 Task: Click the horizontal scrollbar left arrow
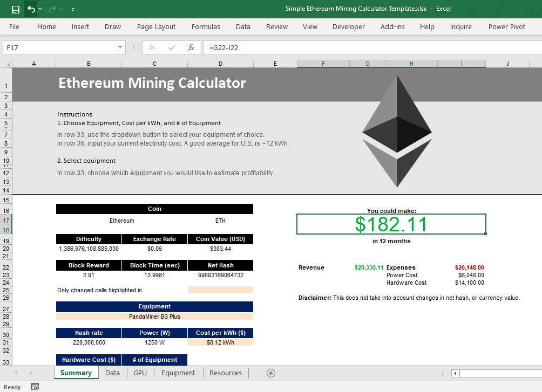455,373
